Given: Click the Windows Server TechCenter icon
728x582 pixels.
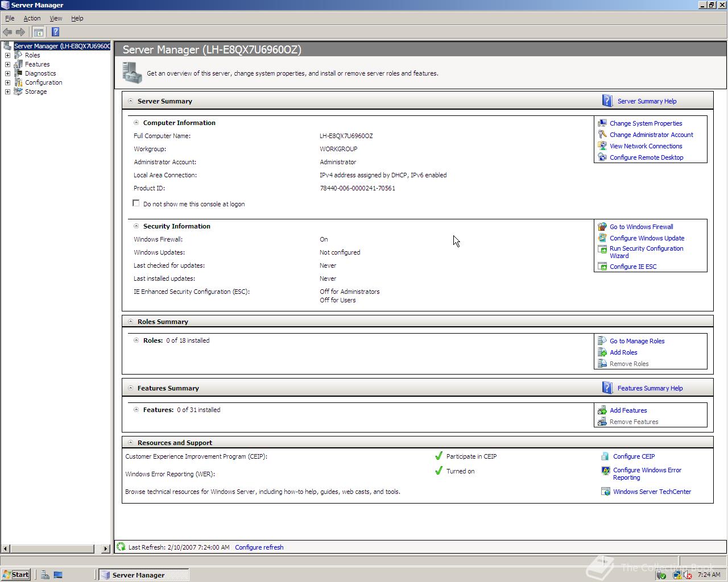Looking at the screenshot, I should point(606,491).
